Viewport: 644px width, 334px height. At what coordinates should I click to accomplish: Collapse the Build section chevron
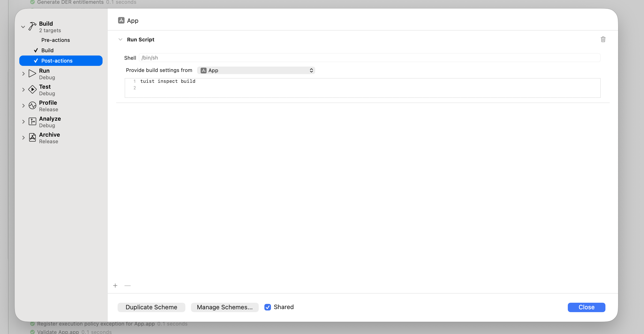pyautogui.click(x=23, y=27)
